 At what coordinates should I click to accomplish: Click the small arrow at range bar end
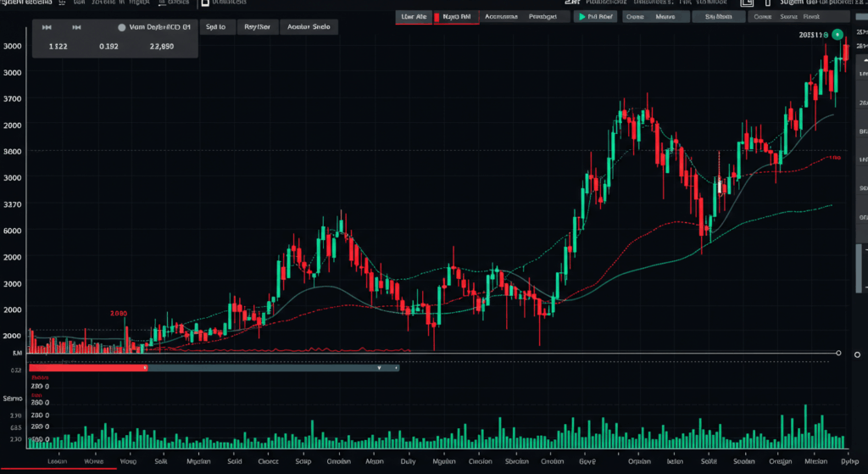tap(397, 368)
